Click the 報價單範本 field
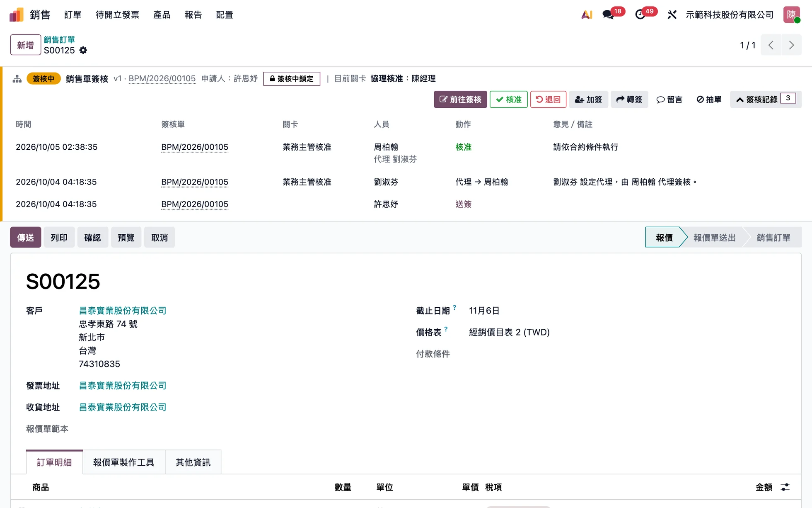Image resolution: width=812 pixels, height=508 pixels. pos(47,429)
